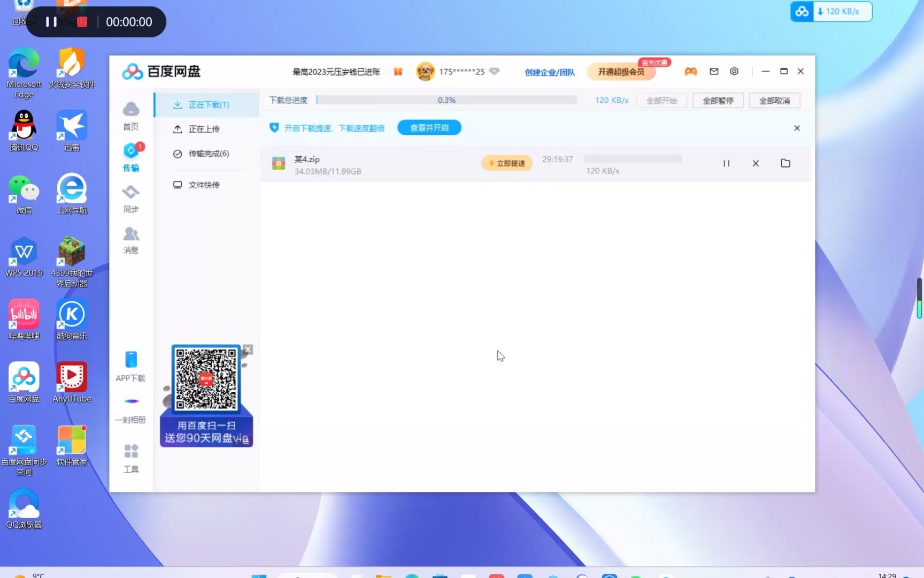
Task: Click the 百度网盘 logo in title bar
Action: (161, 71)
